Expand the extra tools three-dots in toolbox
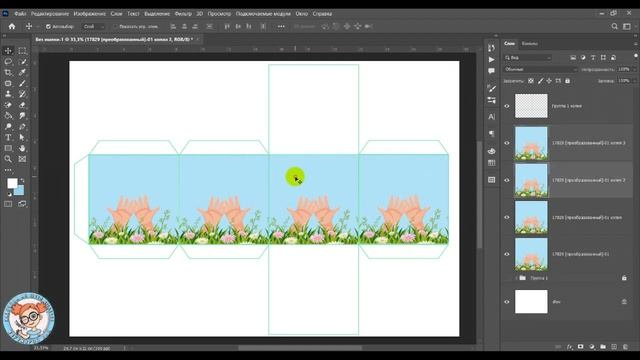 (x=8, y=170)
